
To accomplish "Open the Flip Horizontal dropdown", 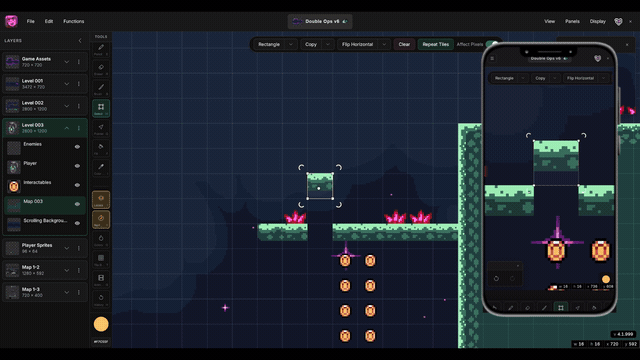I will click(384, 44).
